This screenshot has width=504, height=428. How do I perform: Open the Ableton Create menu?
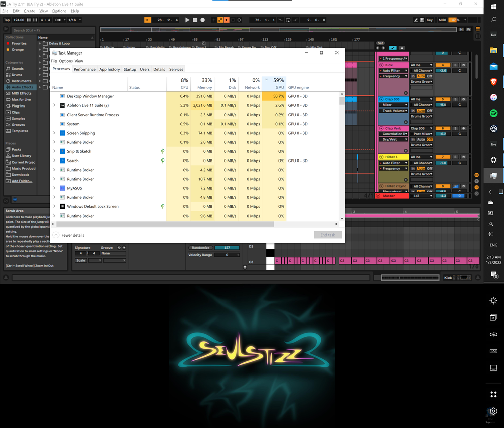[29, 11]
